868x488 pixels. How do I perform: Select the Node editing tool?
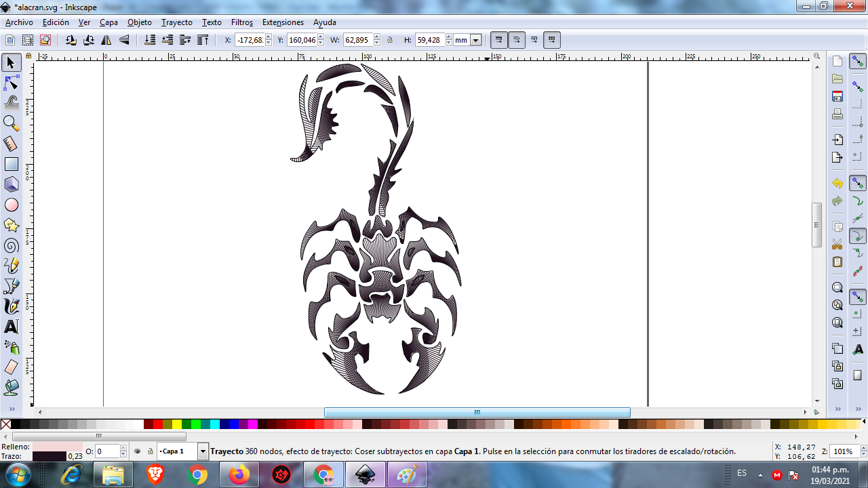[11, 83]
